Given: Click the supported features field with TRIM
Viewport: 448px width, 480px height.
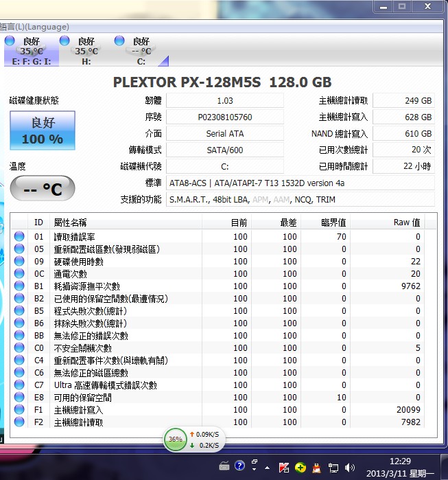Looking at the screenshot, I should click(300, 200).
